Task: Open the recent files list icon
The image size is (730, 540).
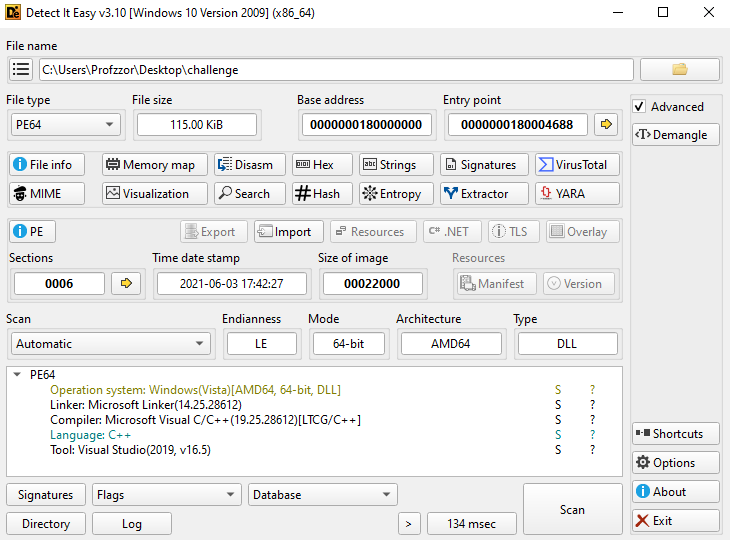Action: [21, 70]
